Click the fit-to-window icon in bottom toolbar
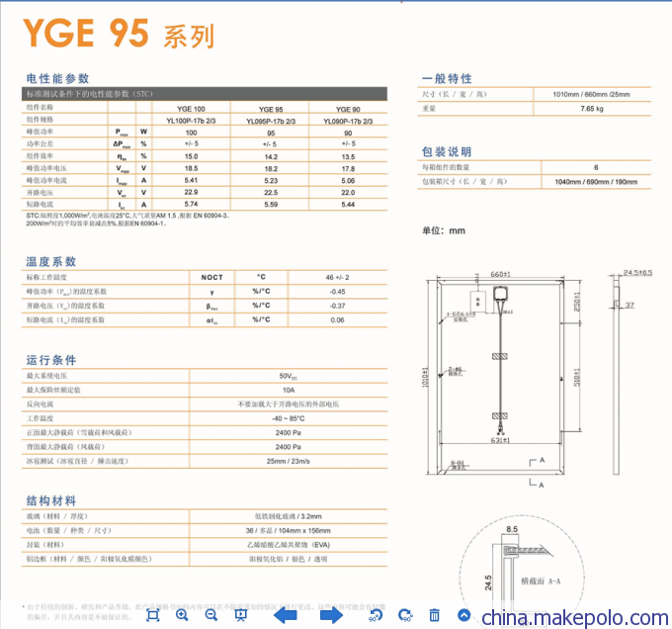This screenshot has width=672, height=629. coord(152,614)
